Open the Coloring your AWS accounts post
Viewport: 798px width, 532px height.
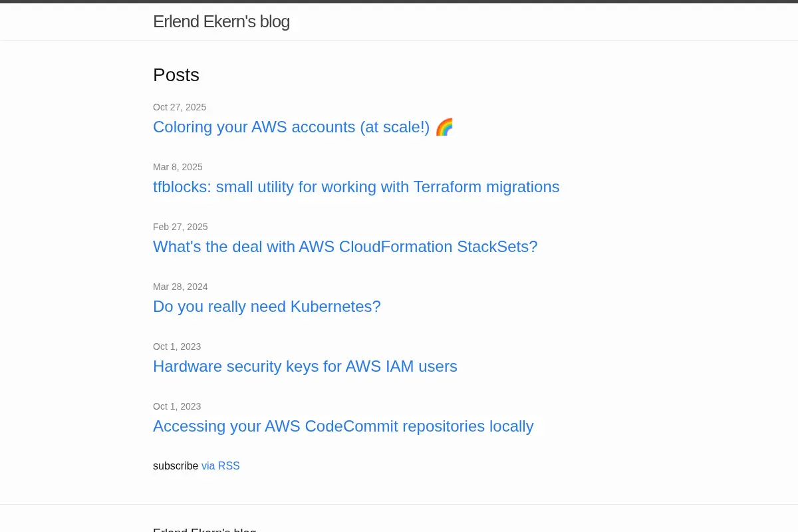pos(303,127)
